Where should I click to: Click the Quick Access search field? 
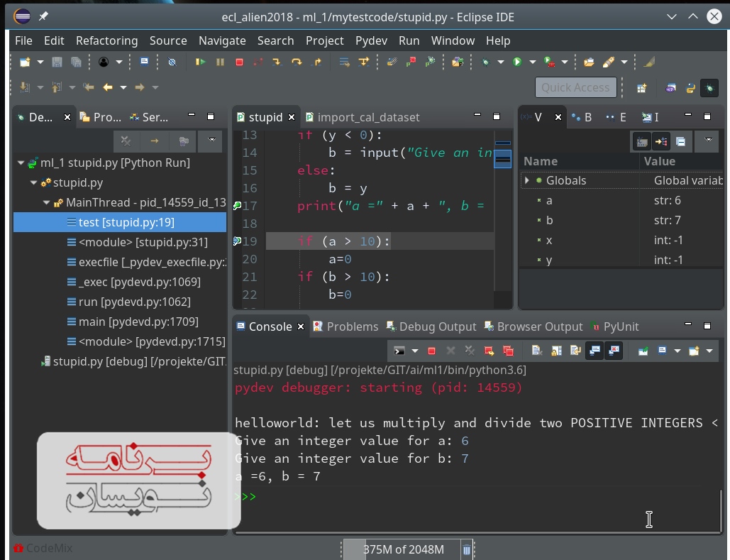pos(575,87)
